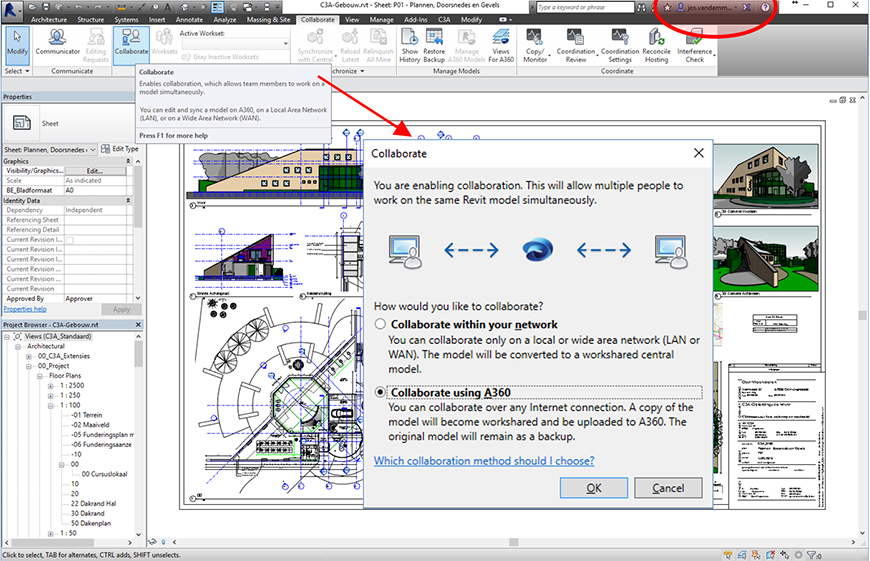Click Reconcile Hosting
Screen dimensions: 870x561
[656, 46]
